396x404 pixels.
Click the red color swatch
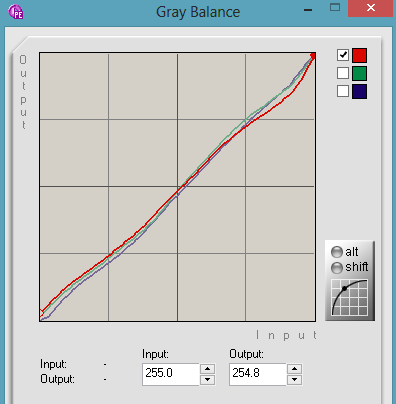pyautogui.click(x=359, y=55)
